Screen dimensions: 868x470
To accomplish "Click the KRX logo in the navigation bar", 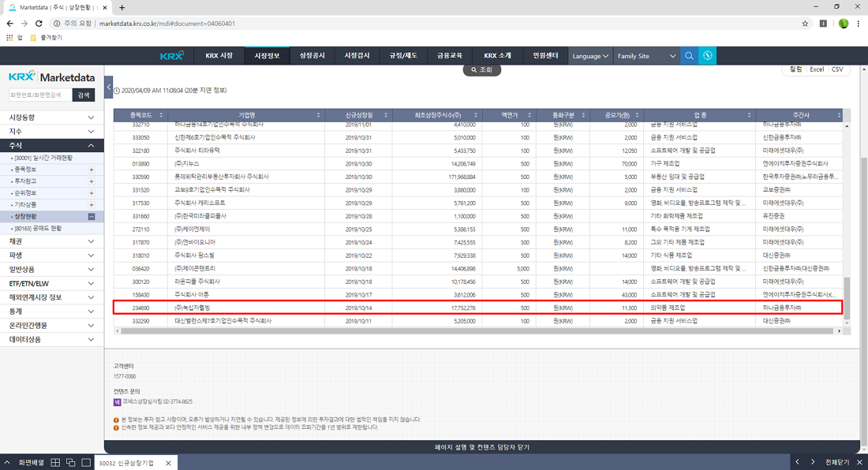I will click(171, 56).
